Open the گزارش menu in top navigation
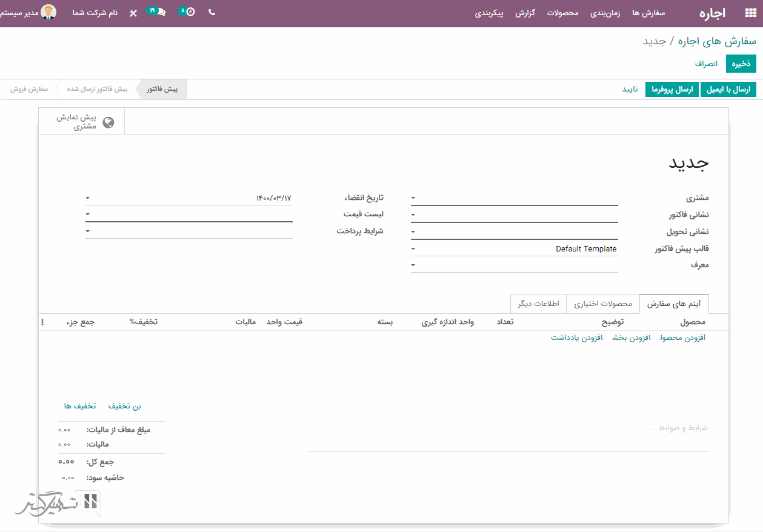763x532 pixels. [x=525, y=13]
